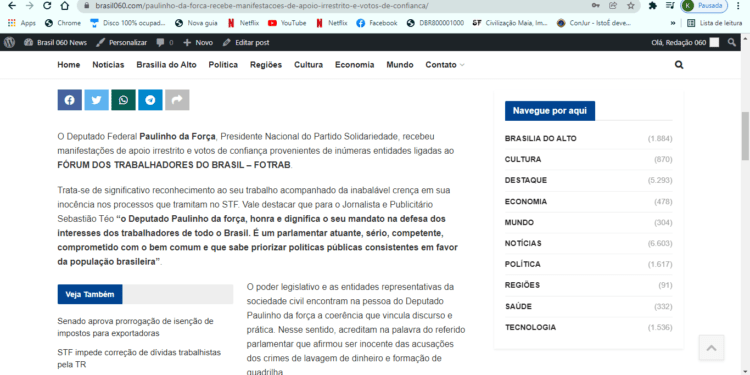Open the media control queue icon
Viewport: 750px width, 375px height.
(670, 6)
